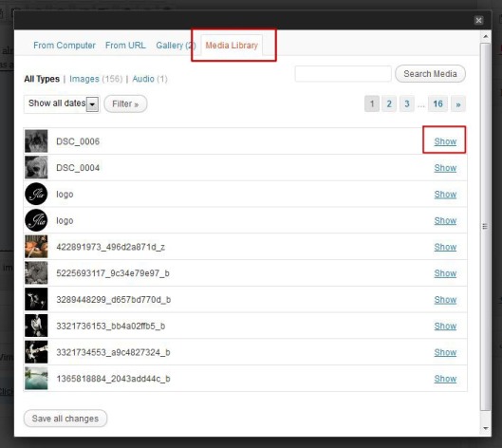Open the thumbnail for 422891973_496d2a871d_z
Viewport: 502px width, 448px height.
click(36, 246)
